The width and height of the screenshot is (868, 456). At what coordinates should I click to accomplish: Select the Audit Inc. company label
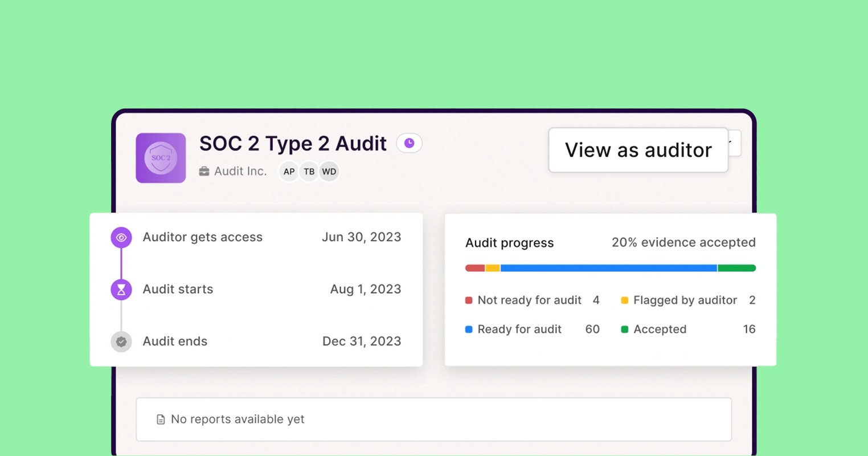point(240,171)
